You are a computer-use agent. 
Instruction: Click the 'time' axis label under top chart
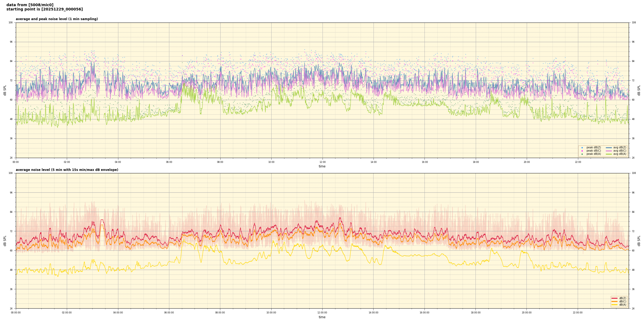point(322,166)
